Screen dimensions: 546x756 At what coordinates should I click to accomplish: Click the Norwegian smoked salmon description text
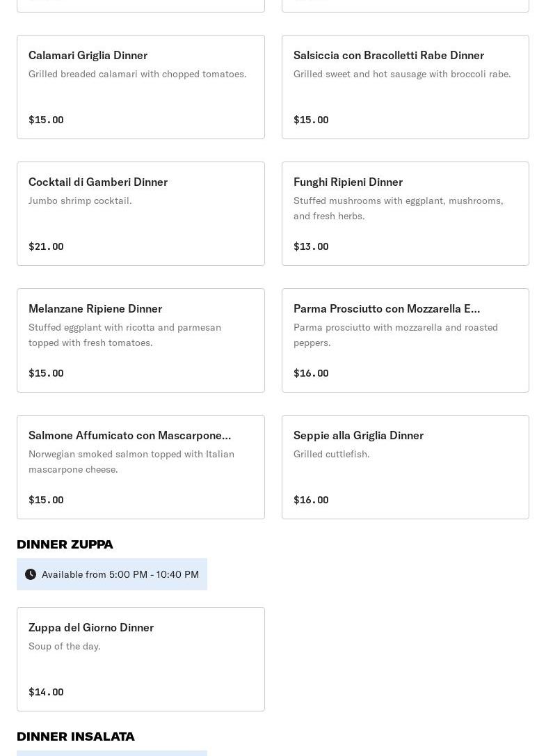[131, 462]
